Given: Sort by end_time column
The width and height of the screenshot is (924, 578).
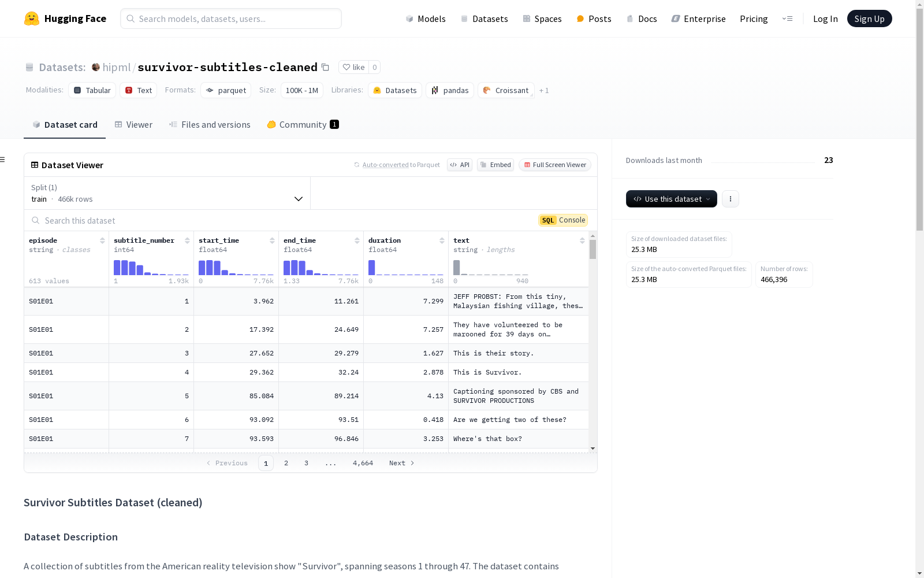Looking at the screenshot, I should coord(357,240).
